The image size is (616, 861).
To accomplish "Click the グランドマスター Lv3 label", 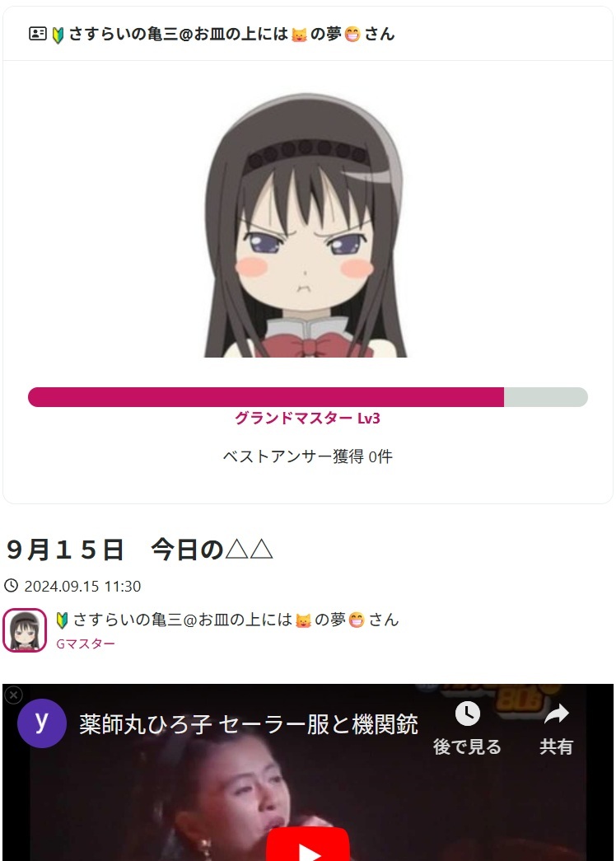I will [307, 419].
